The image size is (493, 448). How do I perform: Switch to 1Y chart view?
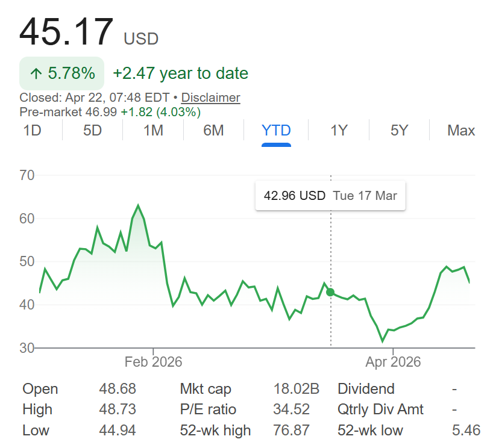339,131
